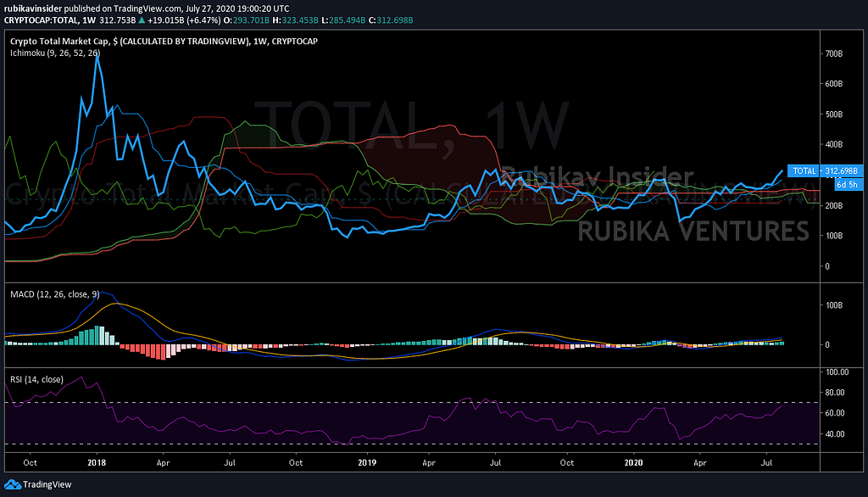
Task: Click the 100B label on the MACD axis
Action: 834,305
